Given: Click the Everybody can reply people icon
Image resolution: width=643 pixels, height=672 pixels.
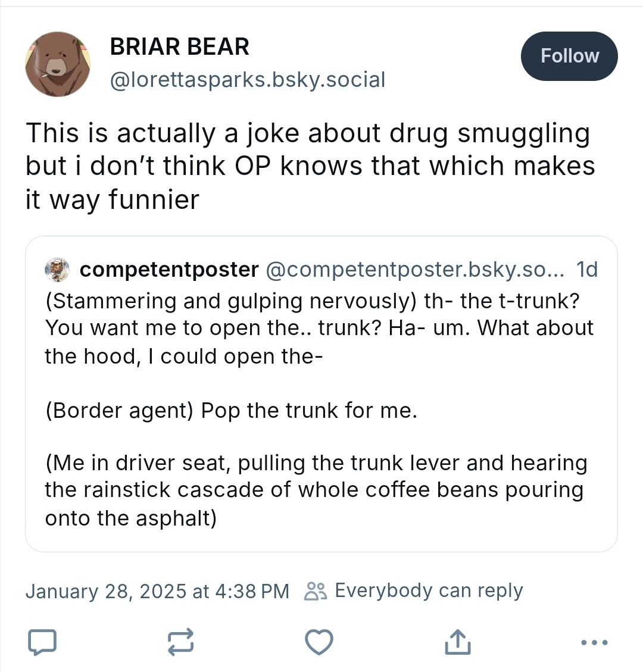Looking at the screenshot, I should [x=315, y=591].
